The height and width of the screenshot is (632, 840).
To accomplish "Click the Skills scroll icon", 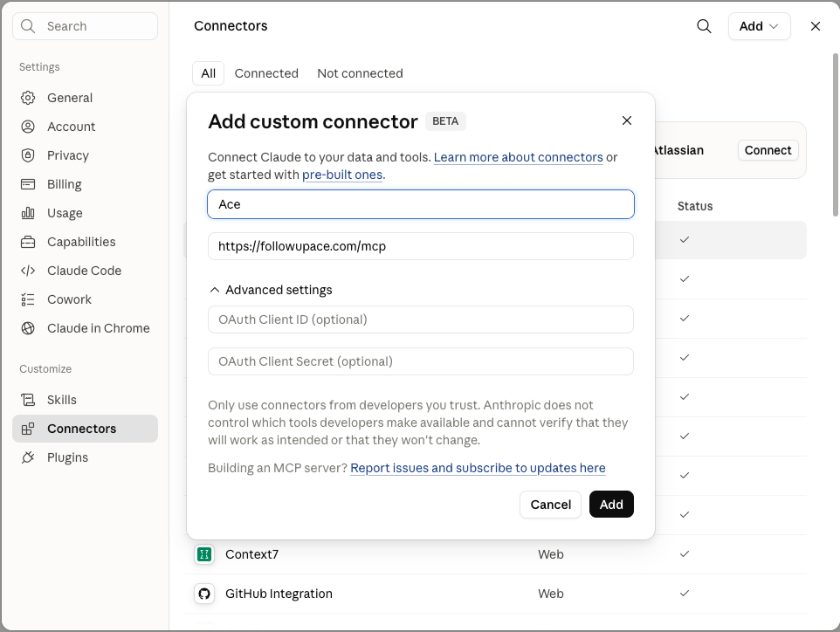I will pyautogui.click(x=28, y=400).
